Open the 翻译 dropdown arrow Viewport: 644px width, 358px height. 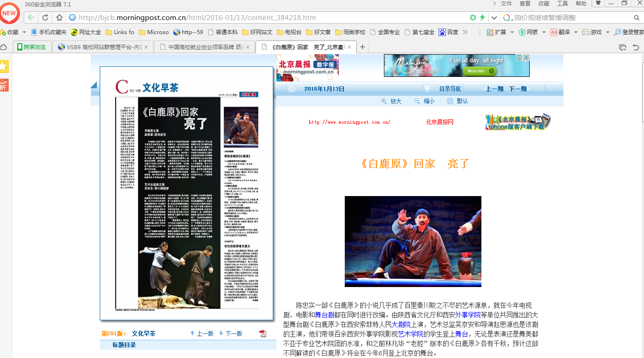576,32
